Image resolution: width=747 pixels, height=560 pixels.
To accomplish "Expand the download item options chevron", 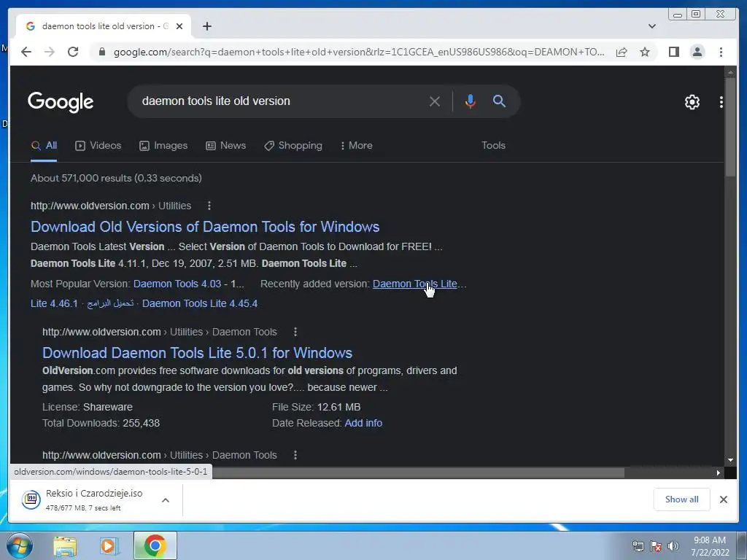I will click(x=166, y=500).
